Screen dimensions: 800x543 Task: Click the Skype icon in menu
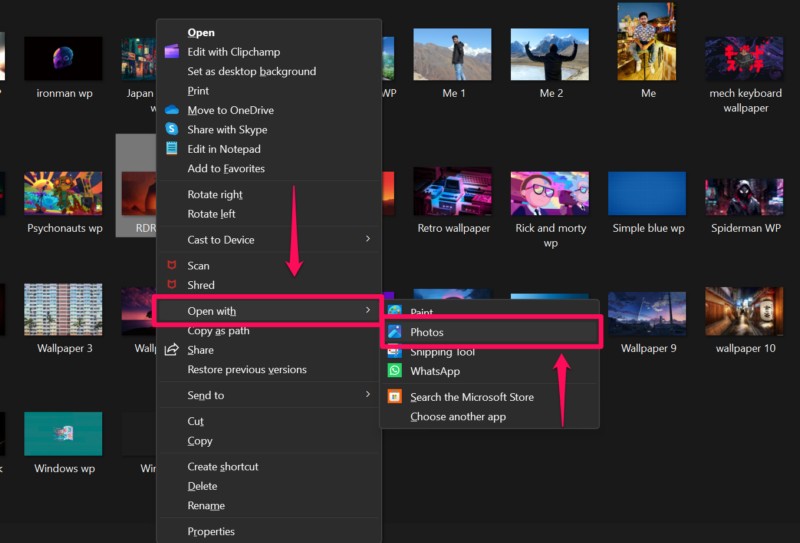171,129
